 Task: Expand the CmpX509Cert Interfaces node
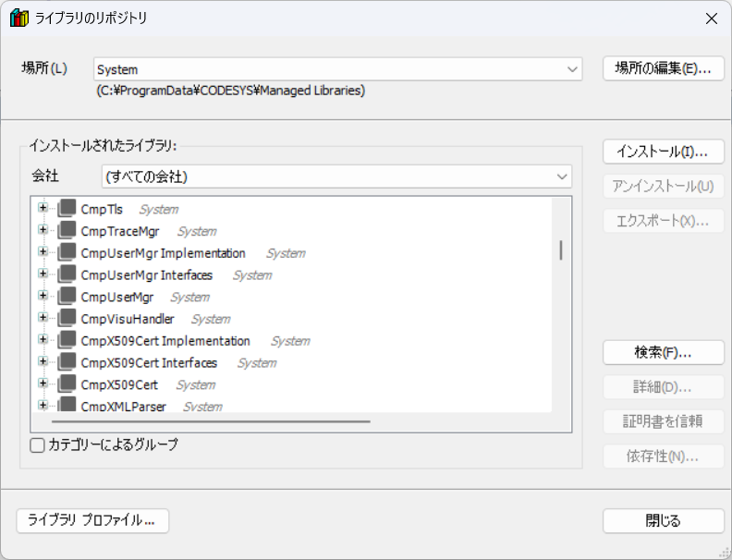coord(43,361)
